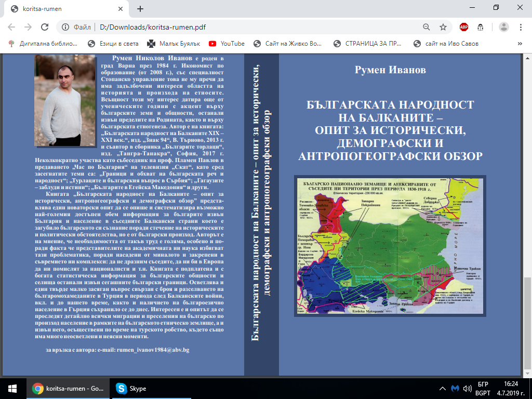Open the Windows Start menu

(12, 389)
